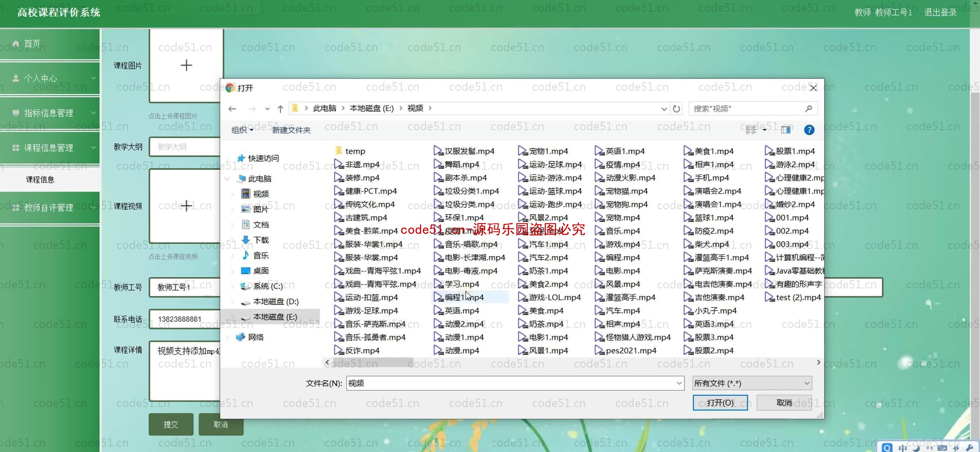Click the course video upload icon

click(186, 205)
